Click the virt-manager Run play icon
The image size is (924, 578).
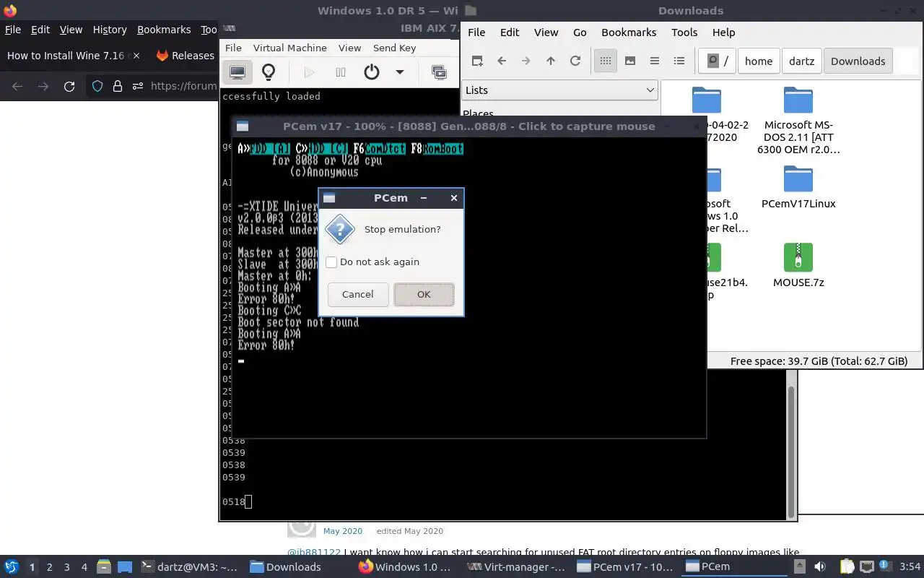(x=309, y=72)
